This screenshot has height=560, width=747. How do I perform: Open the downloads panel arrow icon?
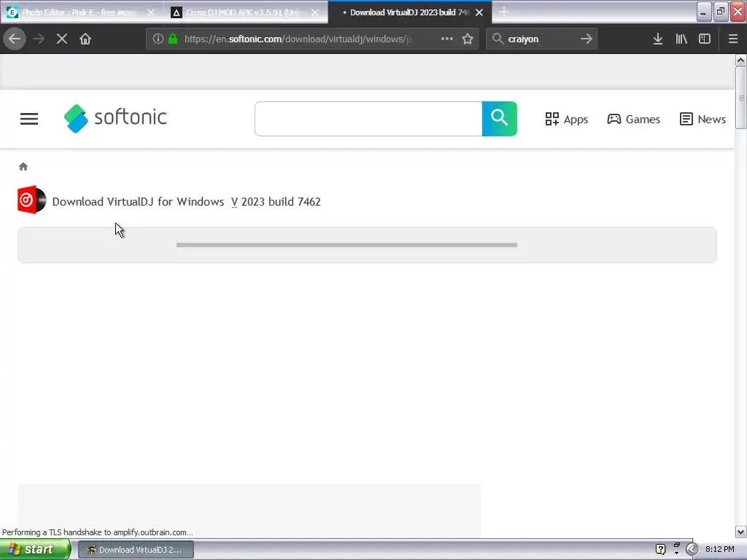tap(658, 39)
